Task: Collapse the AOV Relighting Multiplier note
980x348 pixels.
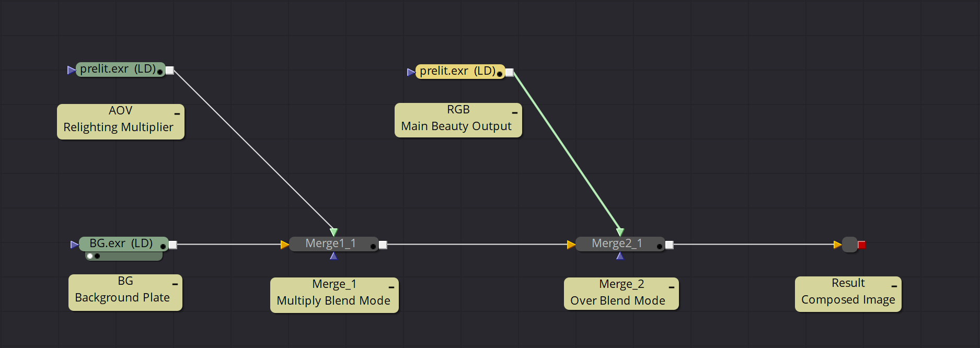Action: coord(177,113)
